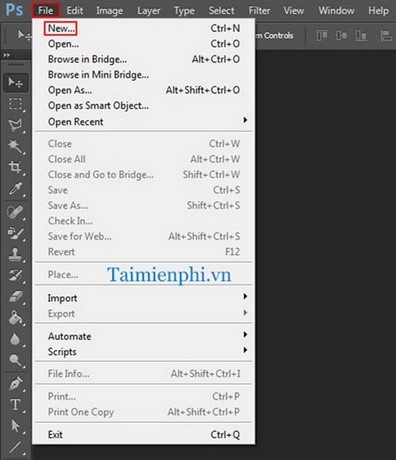
Task: Click the greyed-out Revert entry
Action: click(x=144, y=252)
